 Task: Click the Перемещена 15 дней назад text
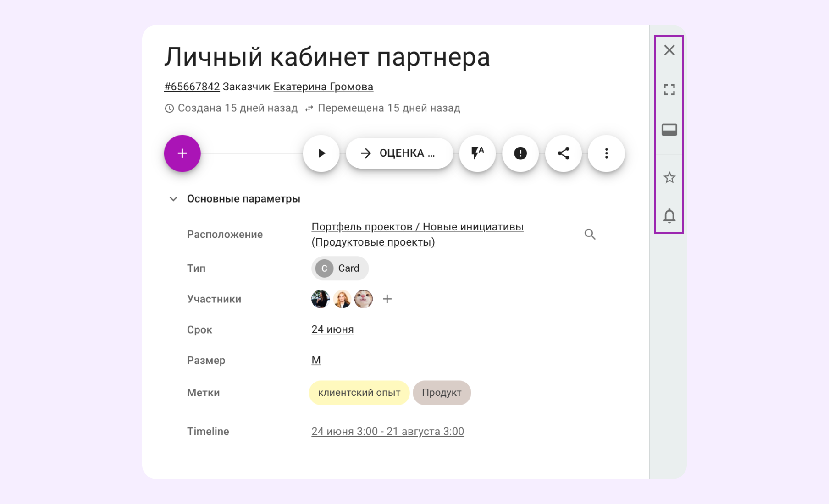(x=389, y=108)
